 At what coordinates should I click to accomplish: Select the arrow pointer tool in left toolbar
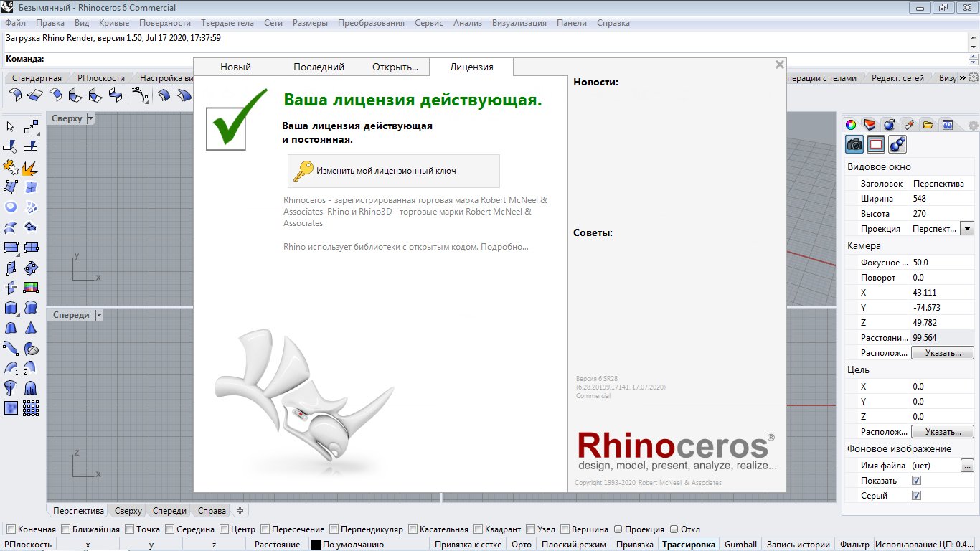click(11, 127)
